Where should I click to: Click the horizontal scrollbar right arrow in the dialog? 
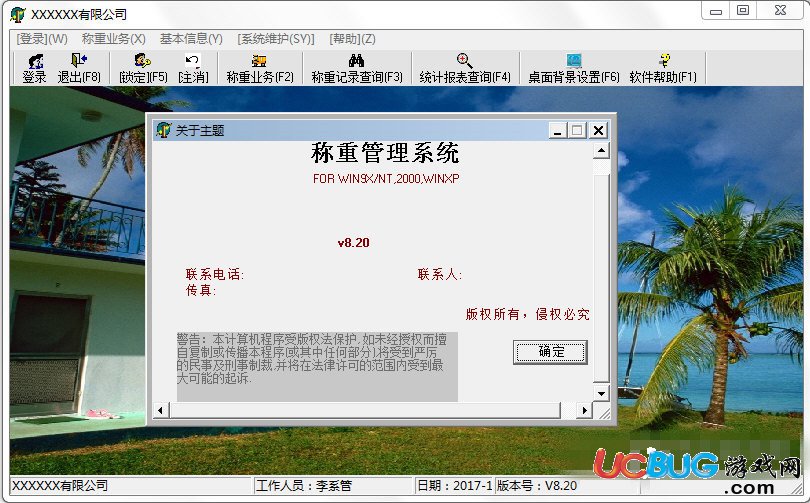coord(584,411)
